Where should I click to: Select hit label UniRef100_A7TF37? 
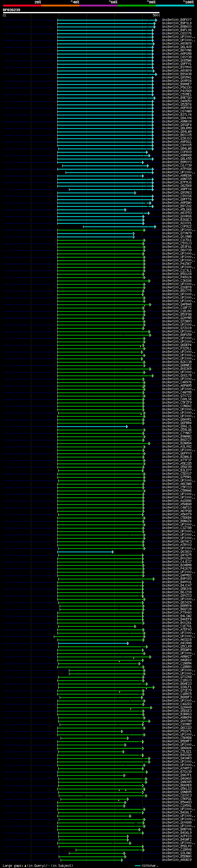coord(177,460)
